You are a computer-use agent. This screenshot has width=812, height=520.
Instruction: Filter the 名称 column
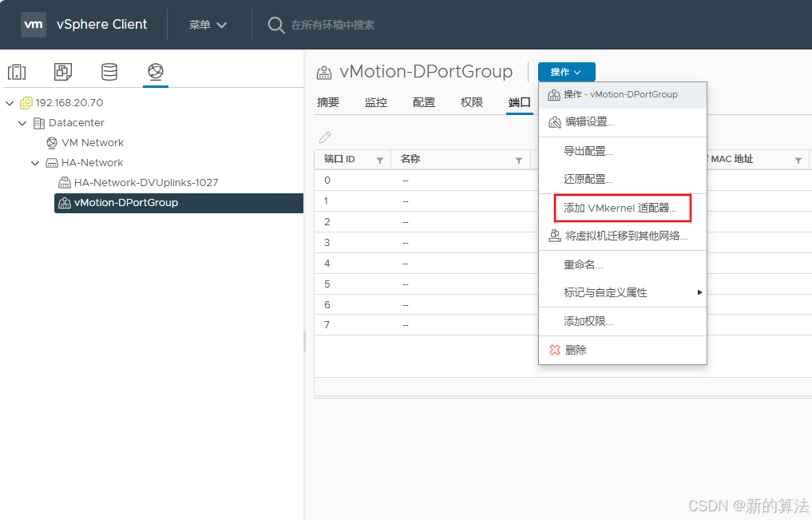coord(518,160)
